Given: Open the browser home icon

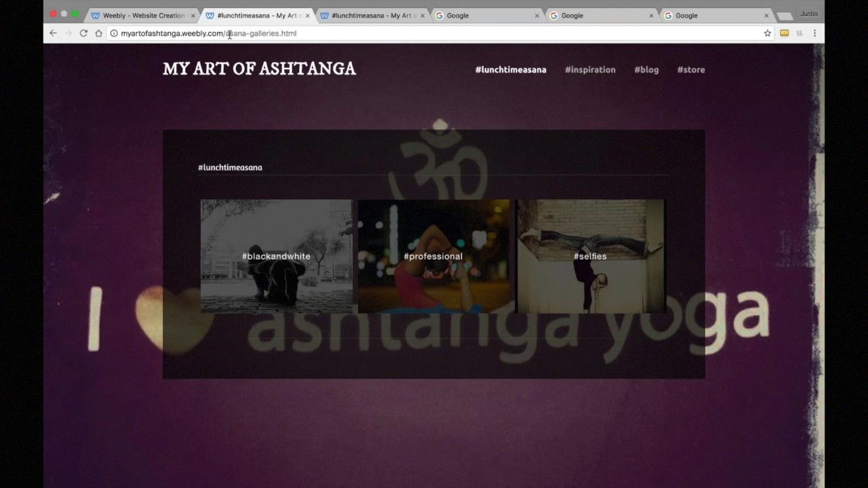Looking at the screenshot, I should tap(98, 33).
